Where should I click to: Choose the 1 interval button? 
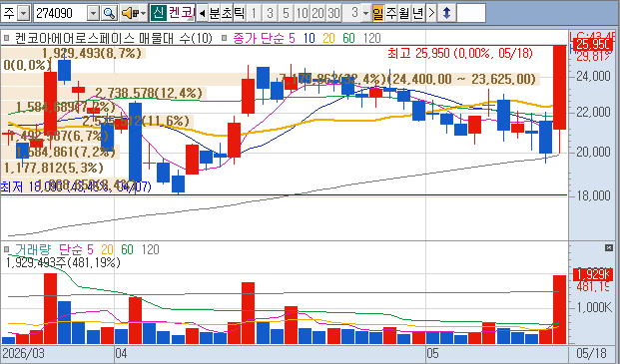click(254, 13)
